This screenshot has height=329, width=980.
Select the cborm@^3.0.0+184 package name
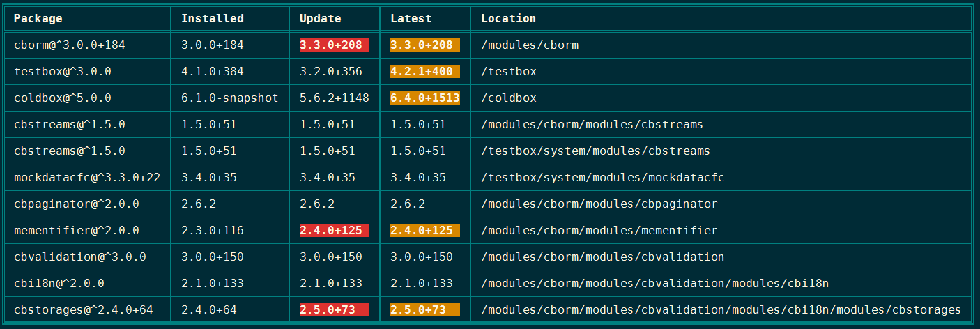point(70,45)
